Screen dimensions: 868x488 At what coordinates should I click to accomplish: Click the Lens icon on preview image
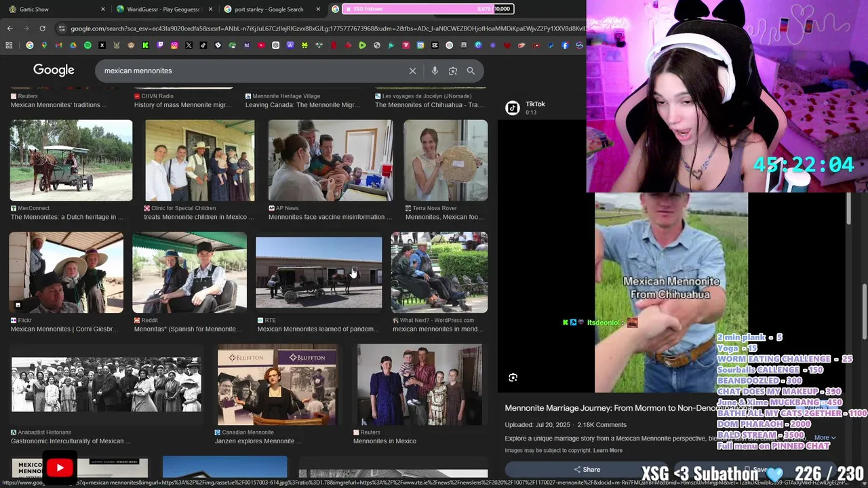click(x=513, y=378)
